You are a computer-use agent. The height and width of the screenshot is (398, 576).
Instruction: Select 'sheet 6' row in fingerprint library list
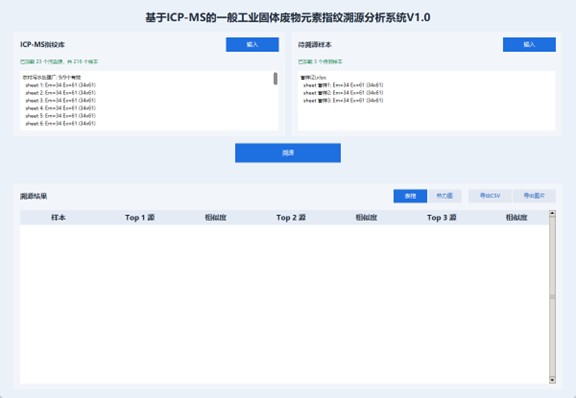pyautogui.click(x=61, y=123)
